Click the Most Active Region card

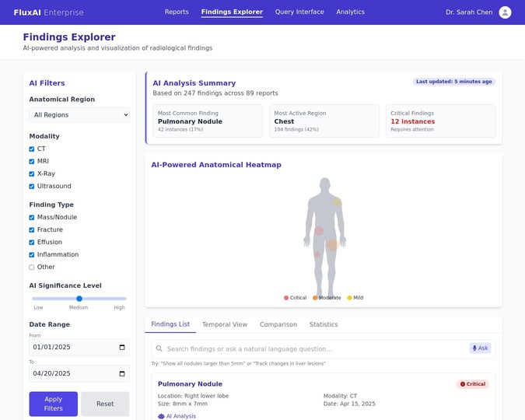tap(324, 121)
